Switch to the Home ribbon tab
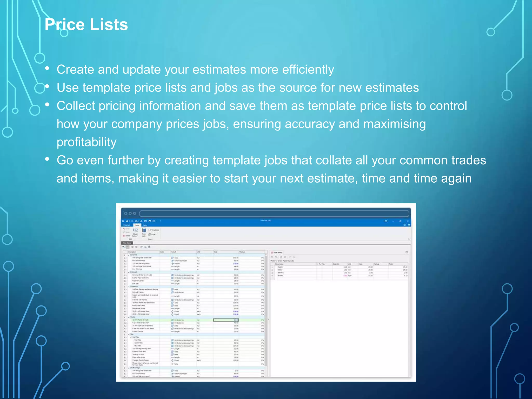Viewport: 532px width, 399px height. (137, 225)
